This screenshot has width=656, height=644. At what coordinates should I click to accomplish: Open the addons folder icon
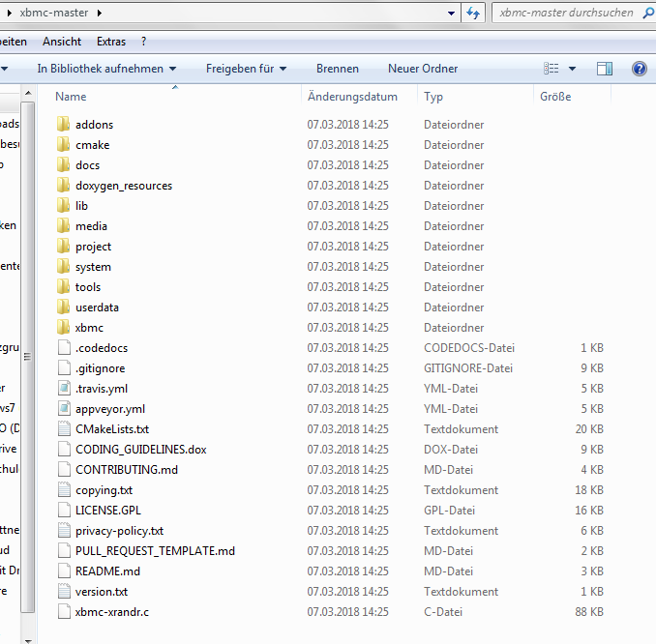click(x=63, y=124)
